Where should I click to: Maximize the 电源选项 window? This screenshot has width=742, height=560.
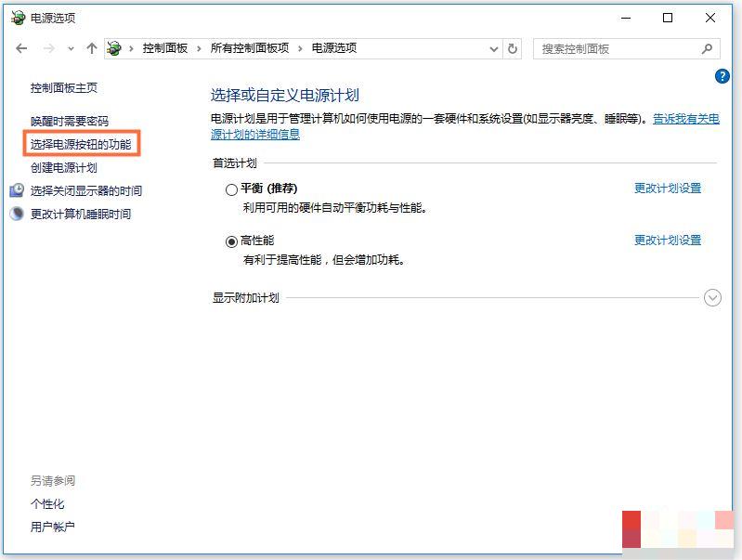tap(668, 18)
